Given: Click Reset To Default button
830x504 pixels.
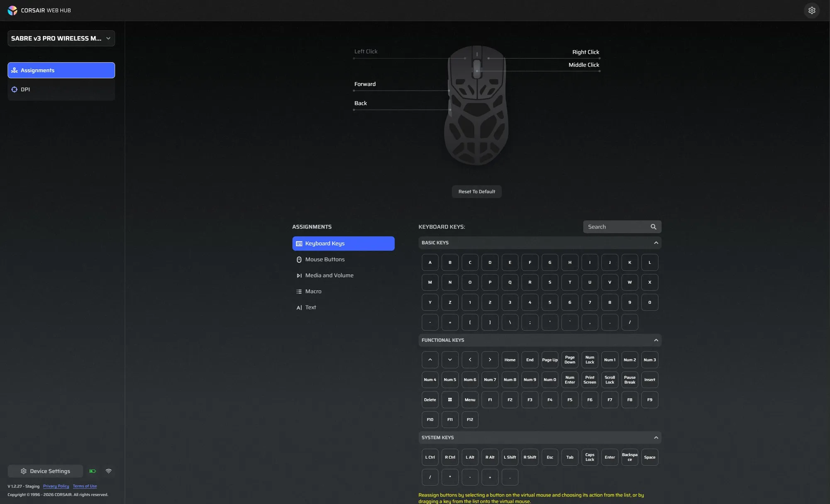Looking at the screenshot, I should pos(476,192).
